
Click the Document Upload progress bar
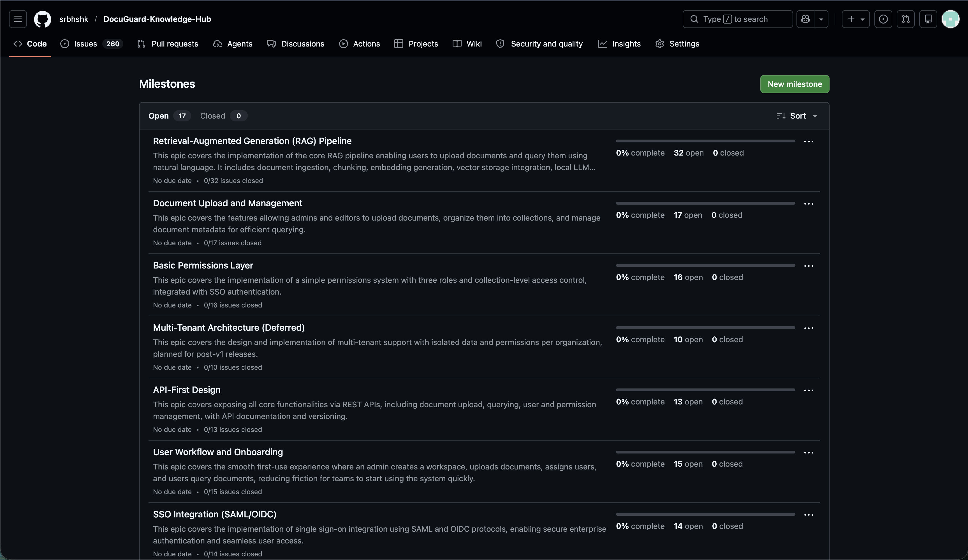pos(705,203)
